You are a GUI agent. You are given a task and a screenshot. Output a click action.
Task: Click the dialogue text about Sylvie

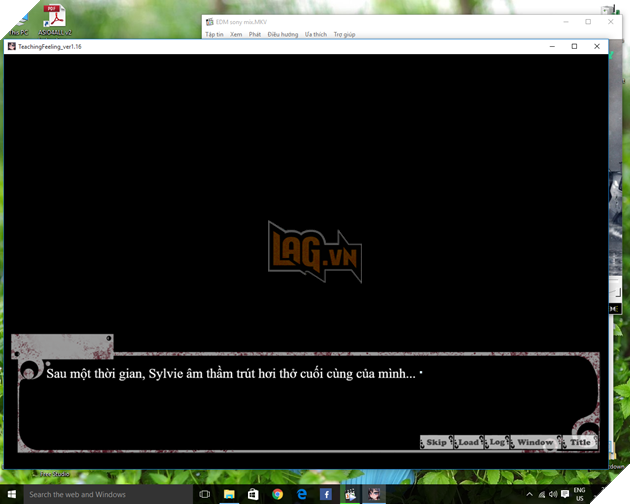point(231,374)
